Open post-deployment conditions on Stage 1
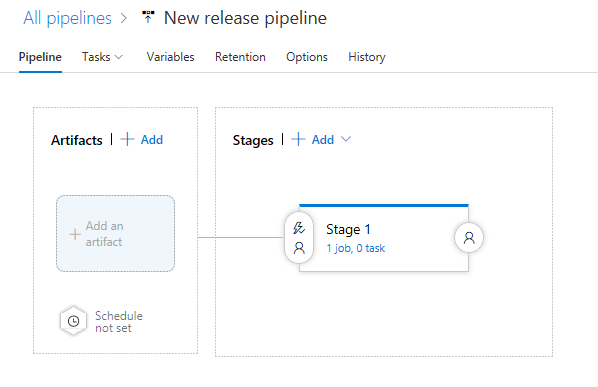Image resolution: width=598 pixels, height=387 pixels. [x=469, y=238]
